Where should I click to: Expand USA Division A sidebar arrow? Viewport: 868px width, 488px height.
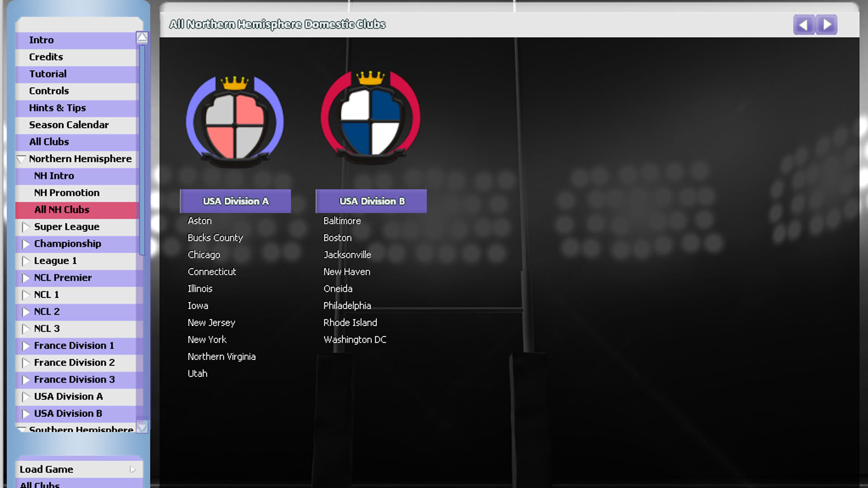(26, 397)
